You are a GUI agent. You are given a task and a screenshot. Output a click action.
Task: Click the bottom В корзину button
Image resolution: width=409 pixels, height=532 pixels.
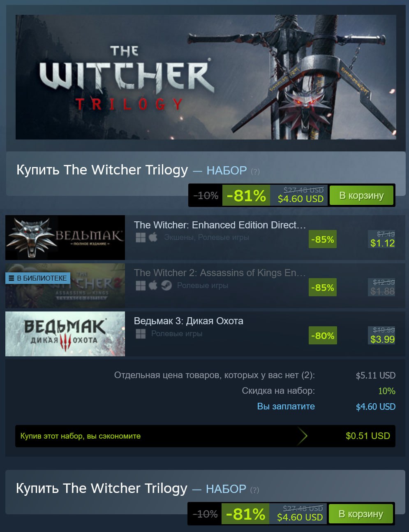click(x=360, y=514)
